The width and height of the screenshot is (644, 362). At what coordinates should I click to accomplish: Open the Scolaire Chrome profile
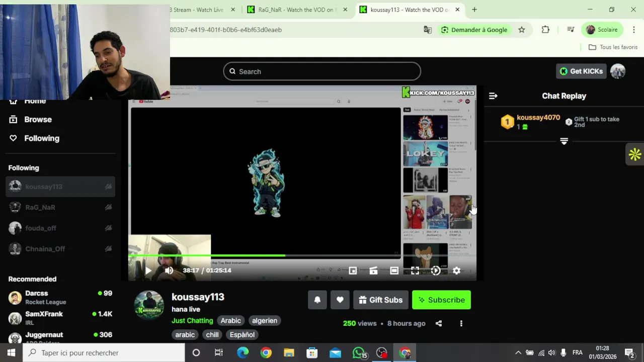(602, 30)
